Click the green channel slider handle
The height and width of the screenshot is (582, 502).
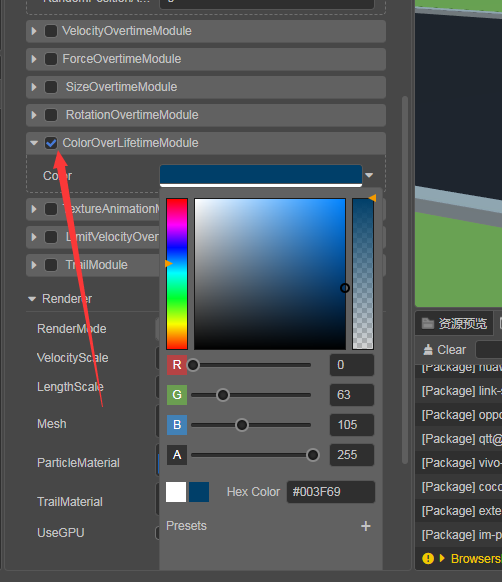(x=223, y=395)
